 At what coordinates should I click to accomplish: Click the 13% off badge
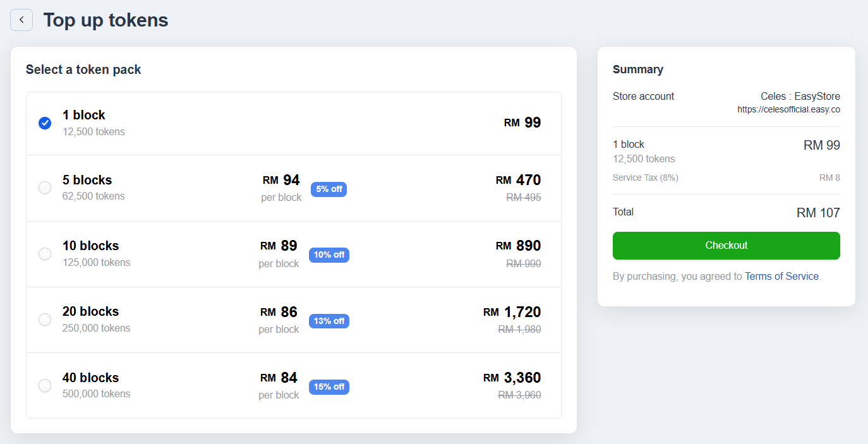click(x=329, y=321)
